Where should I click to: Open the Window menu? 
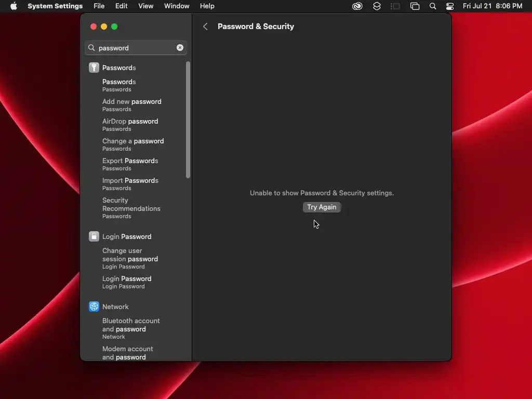(177, 6)
